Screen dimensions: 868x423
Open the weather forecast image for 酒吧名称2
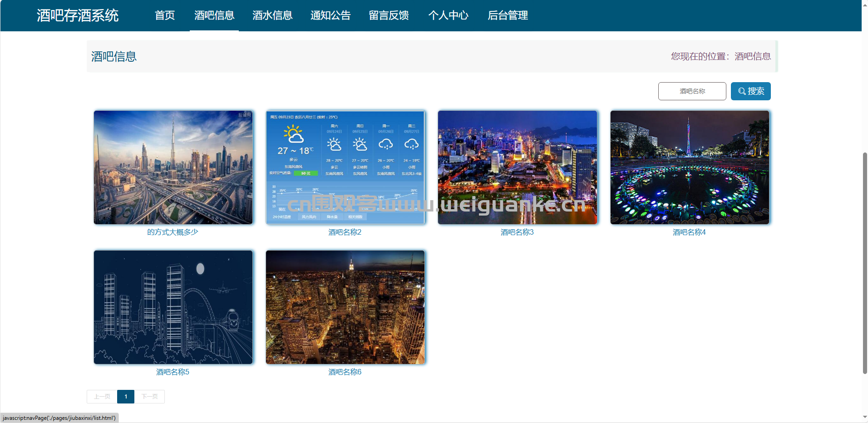tap(345, 167)
